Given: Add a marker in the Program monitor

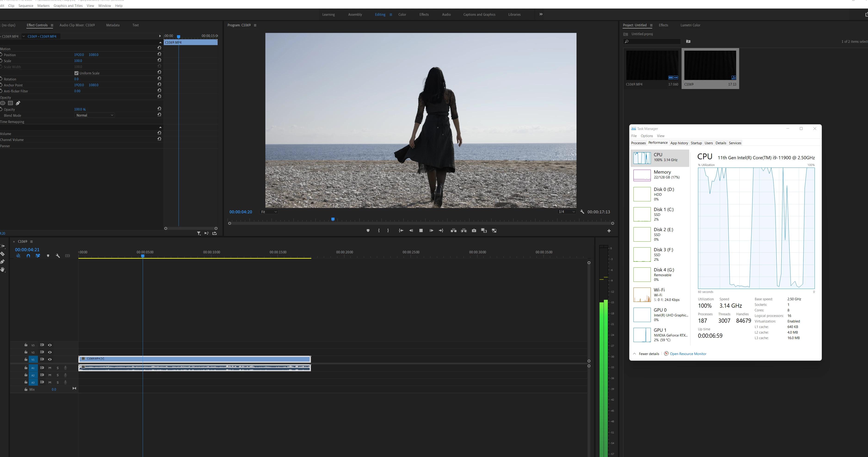Looking at the screenshot, I should (x=368, y=231).
